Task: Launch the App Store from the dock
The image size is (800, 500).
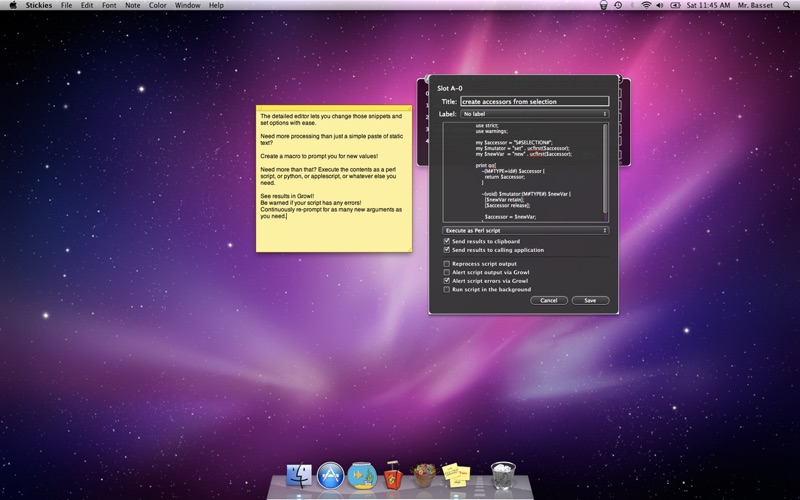Action: point(331,474)
